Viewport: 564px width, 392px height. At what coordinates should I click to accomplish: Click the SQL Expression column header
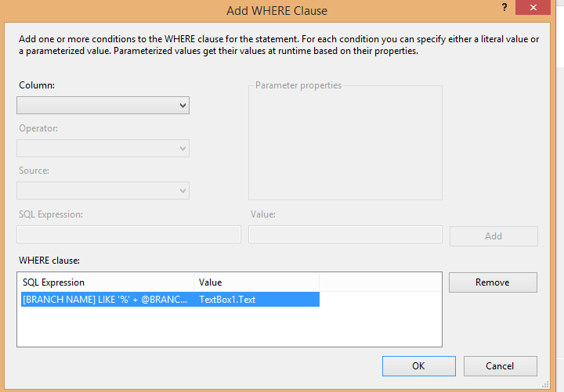click(106, 282)
